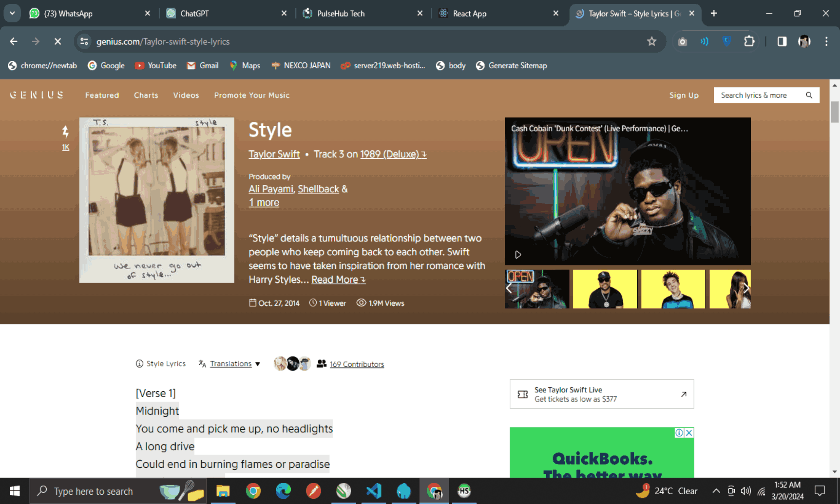Click the Style Lyrics info icon
840x504 pixels.
(x=139, y=364)
